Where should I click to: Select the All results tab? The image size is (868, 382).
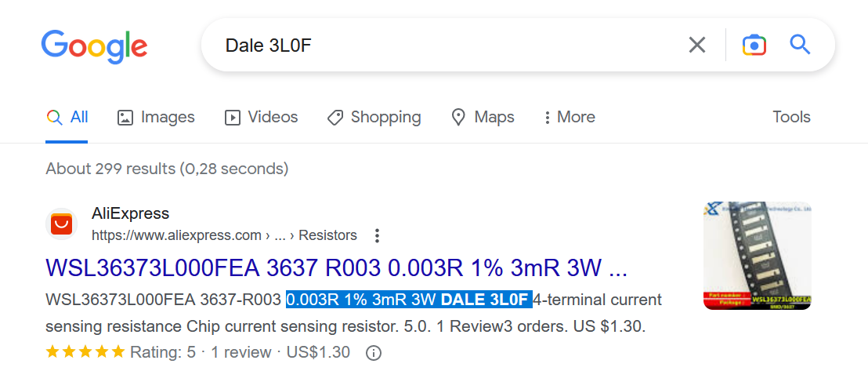tap(67, 118)
